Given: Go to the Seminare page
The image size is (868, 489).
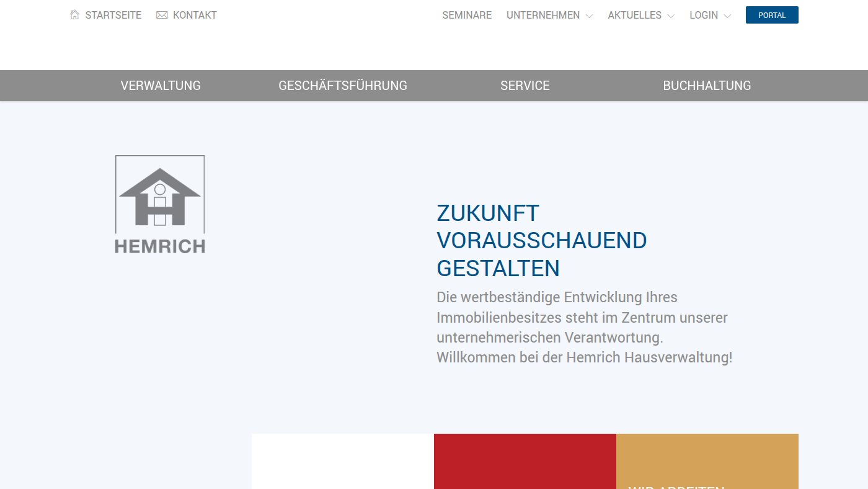Looking at the screenshot, I should (x=467, y=15).
